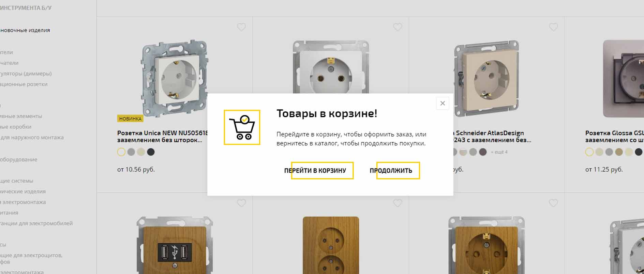The height and width of the screenshot is (274, 644).
Task: Click ПРОДОЛЖИТЬ to continue shopping
Action: [391, 171]
